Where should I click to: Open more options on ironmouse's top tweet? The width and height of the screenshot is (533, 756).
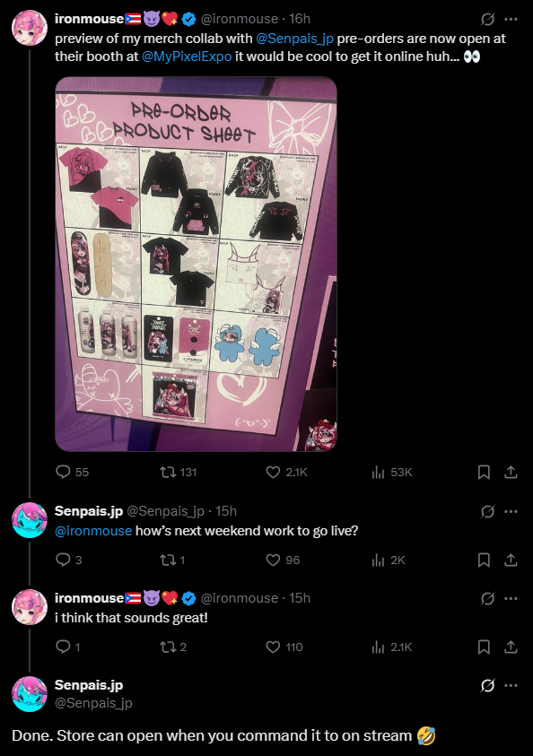pyautogui.click(x=511, y=20)
